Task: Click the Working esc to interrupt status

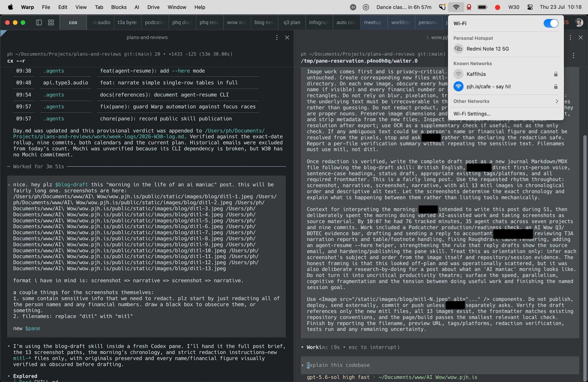Action: click(x=353, y=347)
